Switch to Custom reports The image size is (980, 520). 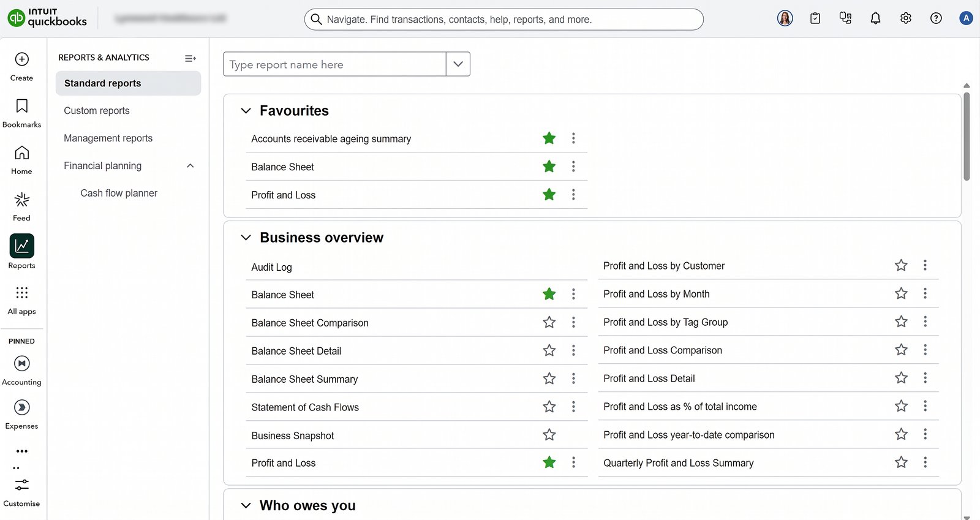point(97,111)
